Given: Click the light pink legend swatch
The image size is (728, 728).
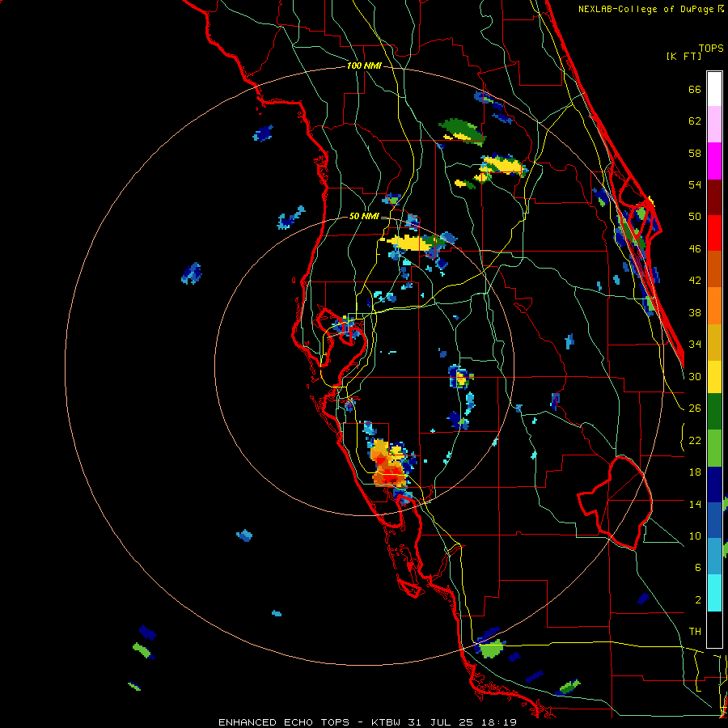Looking at the screenshot, I should click(x=714, y=125).
